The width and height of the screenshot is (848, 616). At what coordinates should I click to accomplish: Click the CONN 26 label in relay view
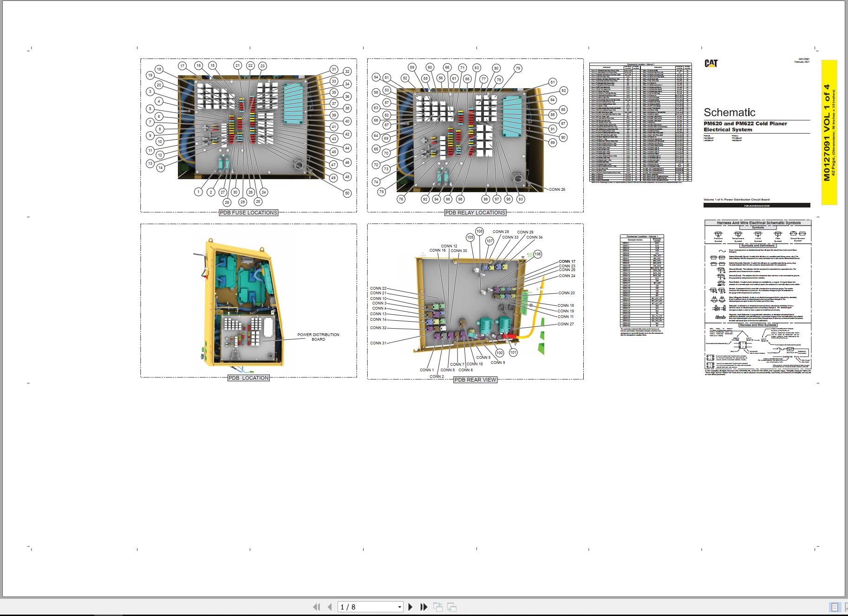pyautogui.click(x=557, y=189)
